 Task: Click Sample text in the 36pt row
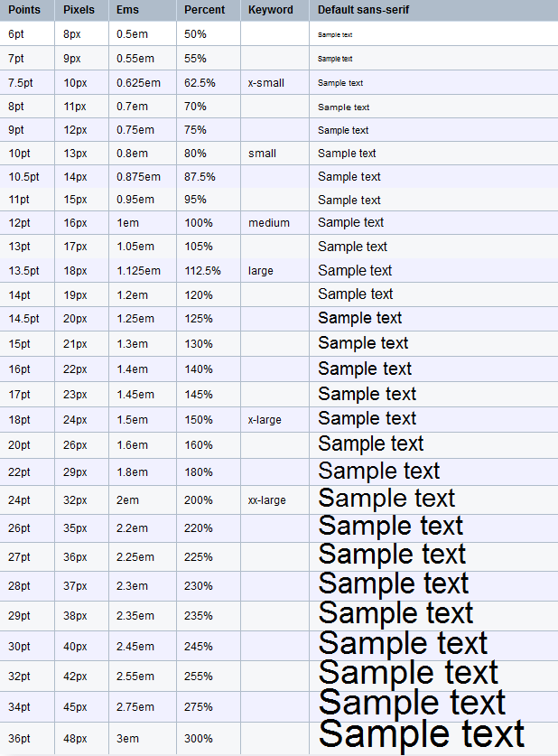(x=422, y=735)
